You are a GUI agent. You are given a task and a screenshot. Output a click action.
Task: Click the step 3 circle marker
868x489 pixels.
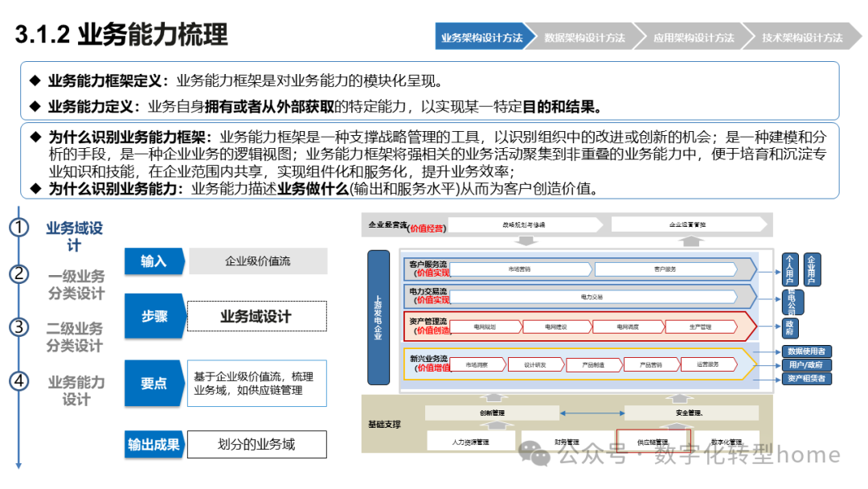pyautogui.click(x=19, y=327)
